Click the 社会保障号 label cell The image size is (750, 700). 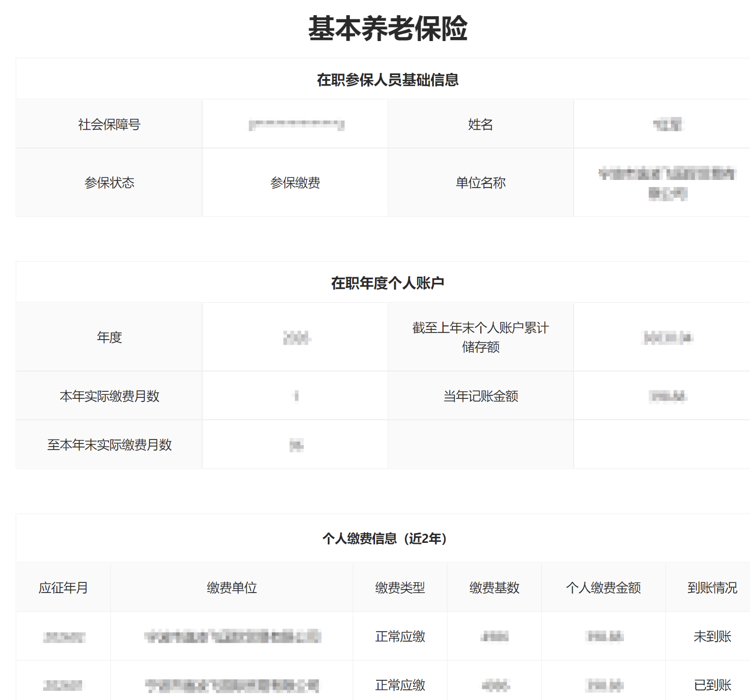108,124
